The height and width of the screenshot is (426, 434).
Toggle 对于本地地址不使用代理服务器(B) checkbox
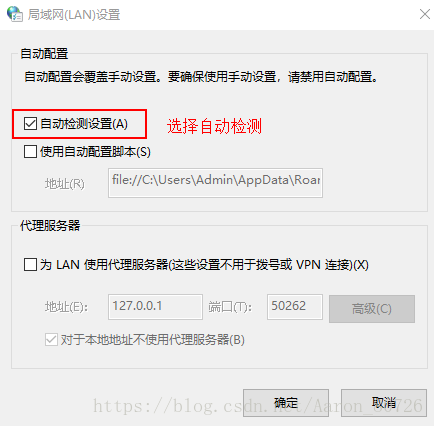click(51, 340)
